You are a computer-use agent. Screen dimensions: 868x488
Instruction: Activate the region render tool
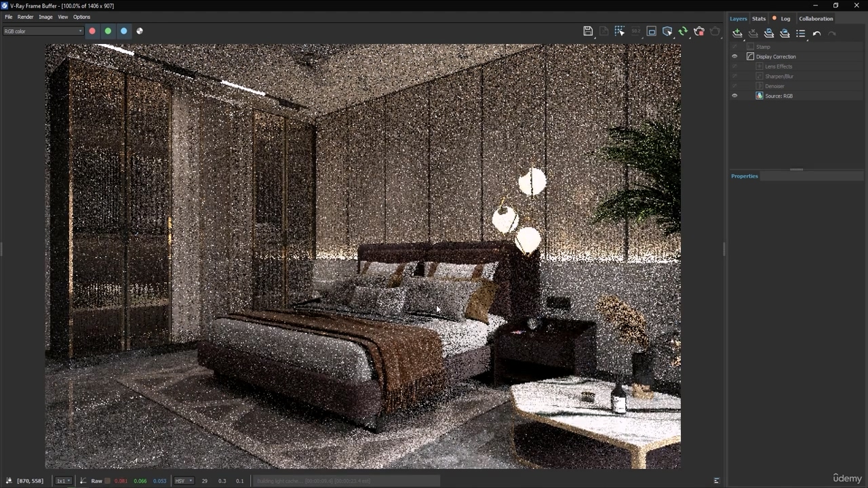[x=651, y=31]
